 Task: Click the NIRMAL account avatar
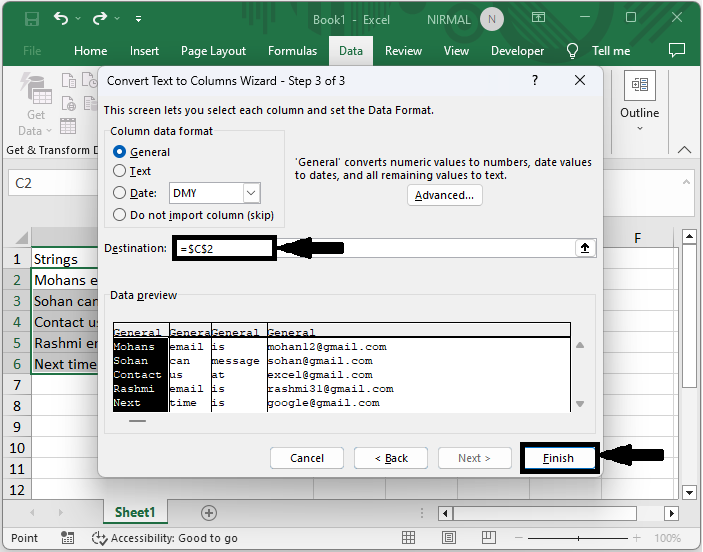492,19
